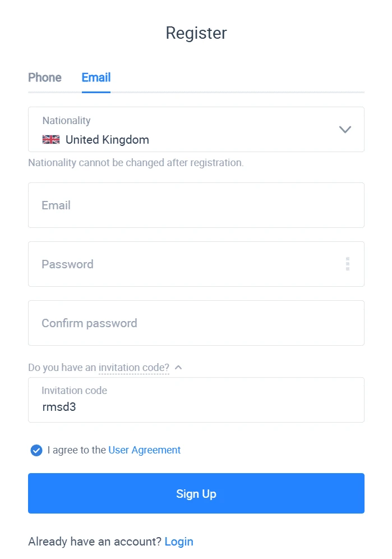Click the Invitation code field containing rmsd3
This screenshot has height=559, width=392.
point(196,400)
